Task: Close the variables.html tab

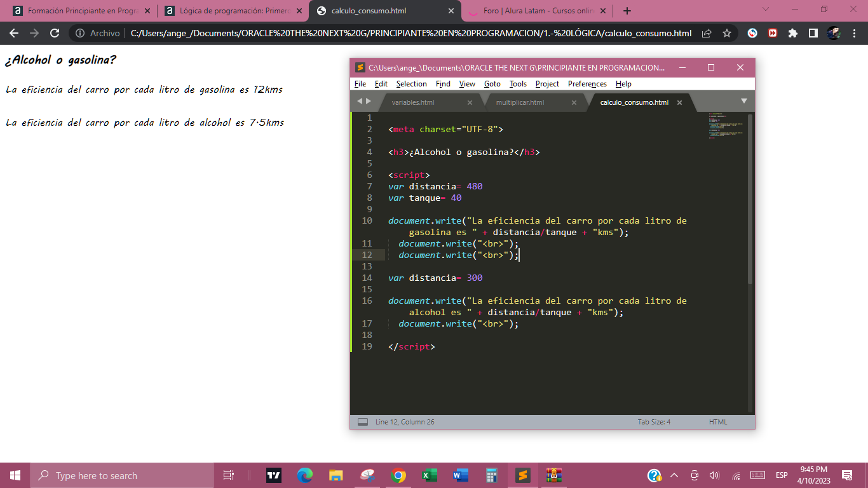Action: click(x=470, y=102)
